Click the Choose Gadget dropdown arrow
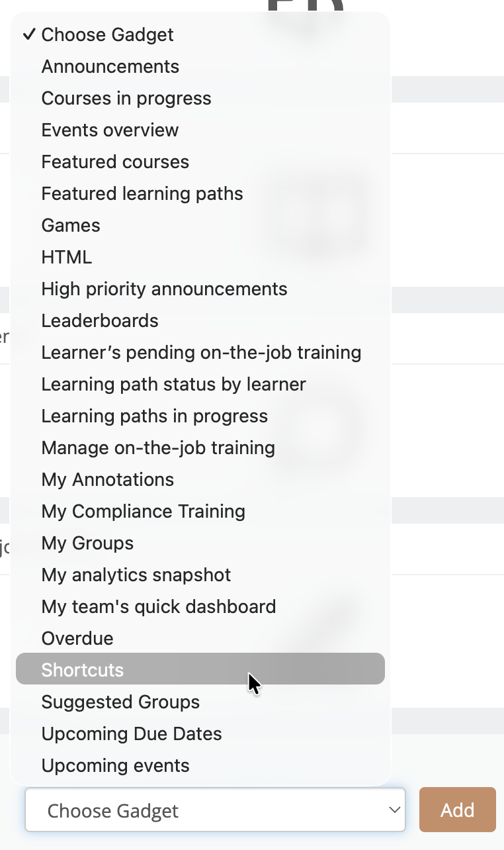 pyautogui.click(x=394, y=810)
